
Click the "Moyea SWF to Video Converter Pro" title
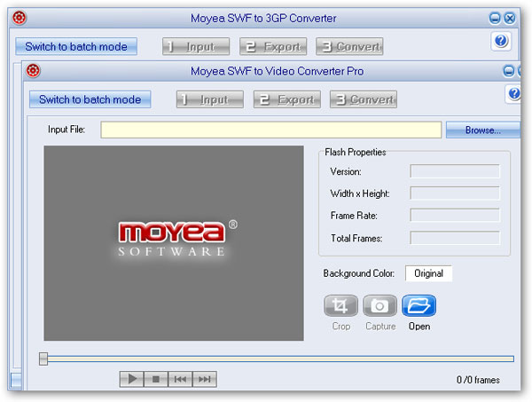(x=277, y=71)
